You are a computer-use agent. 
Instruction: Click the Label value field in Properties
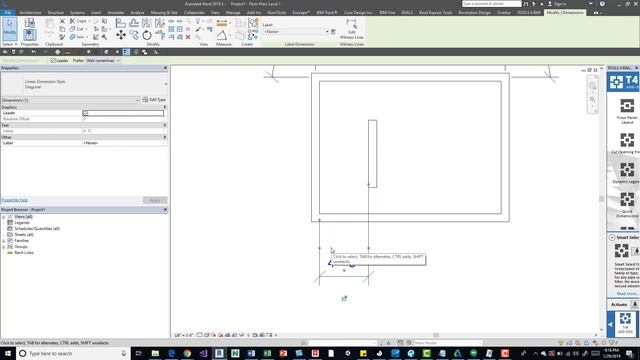[124, 143]
